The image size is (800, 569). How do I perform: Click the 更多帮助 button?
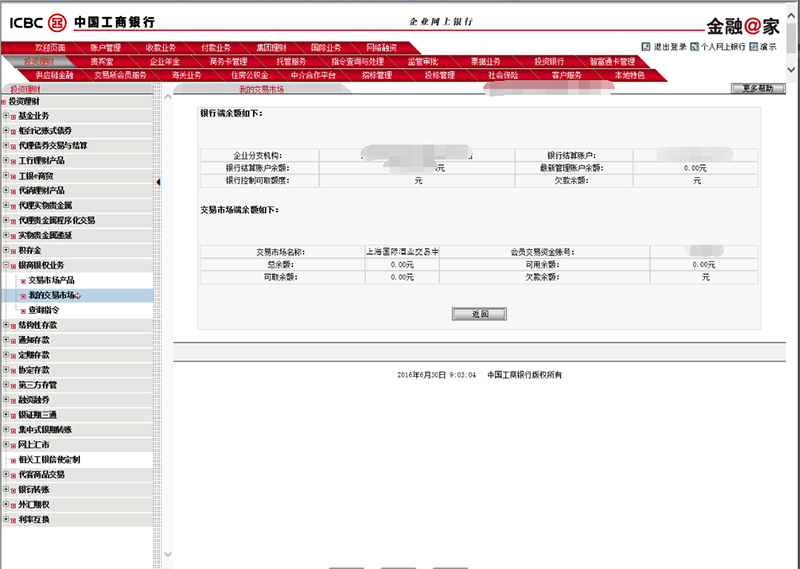(758, 89)
